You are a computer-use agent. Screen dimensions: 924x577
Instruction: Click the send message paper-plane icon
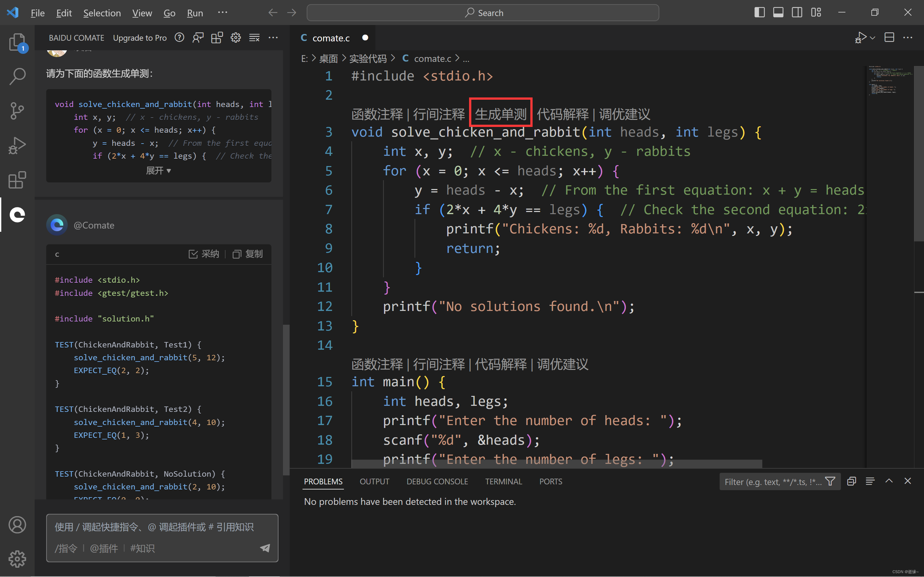[265, 548]
